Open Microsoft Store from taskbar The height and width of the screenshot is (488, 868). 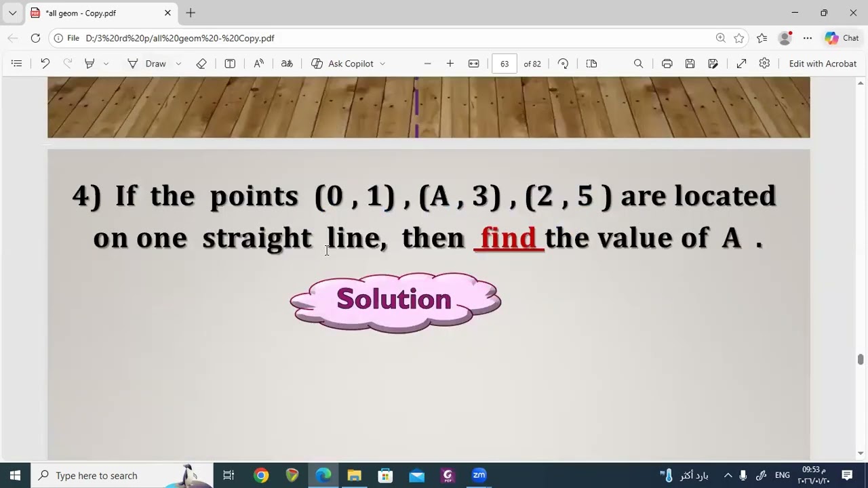click(x=385, y=475)
